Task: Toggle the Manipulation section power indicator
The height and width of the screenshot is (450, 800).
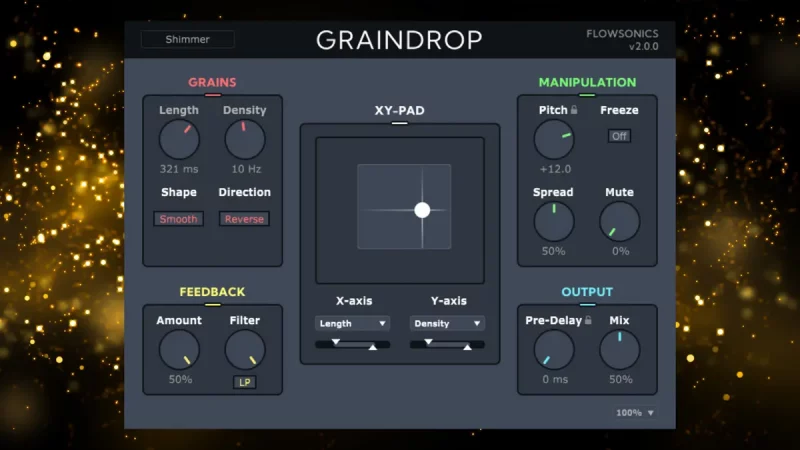Action: click(587, 95)
